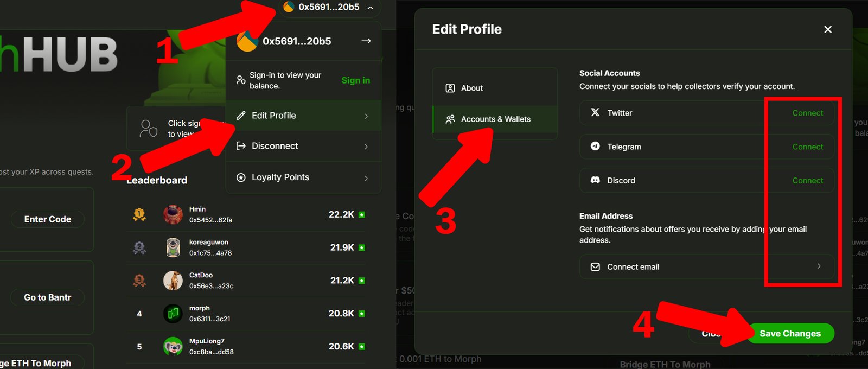Click the X Twitter logo icon
This screenshot has width=868, height=369.
[595, 112]
